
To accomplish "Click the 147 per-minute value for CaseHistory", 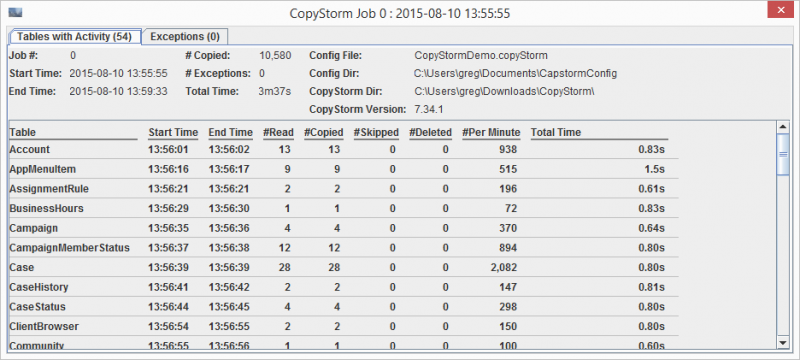I will (x=508, y=287).
